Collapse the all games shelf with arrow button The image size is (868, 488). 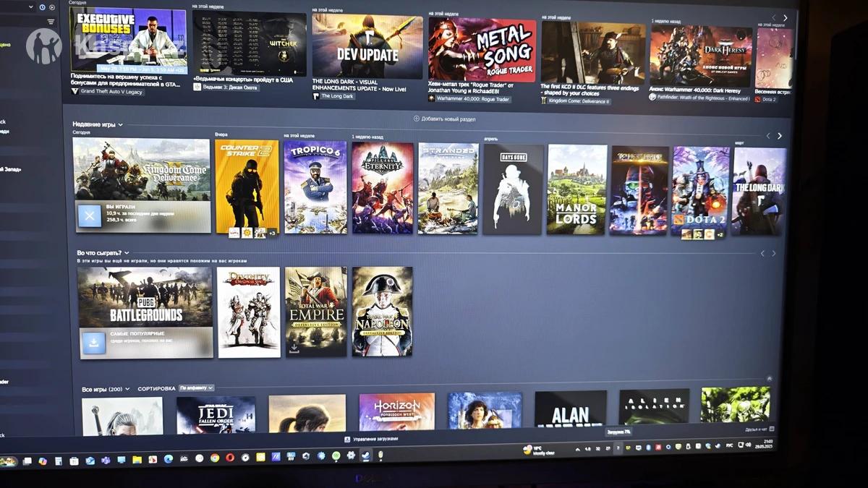[x=769, y=378]
